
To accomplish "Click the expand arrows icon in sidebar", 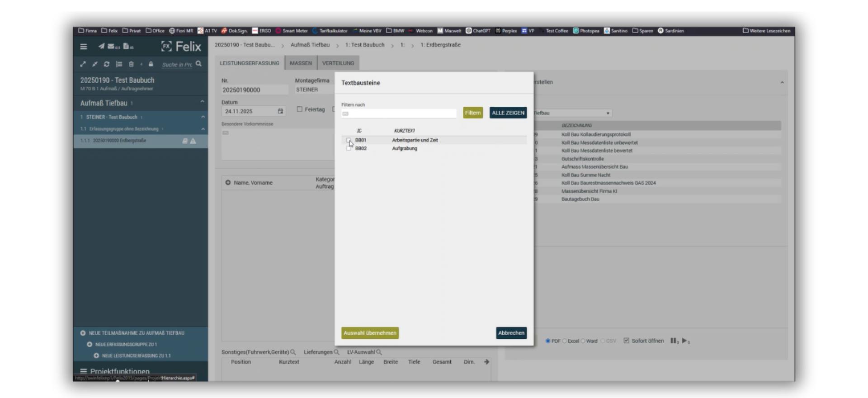I will click(x=83, y=64).
